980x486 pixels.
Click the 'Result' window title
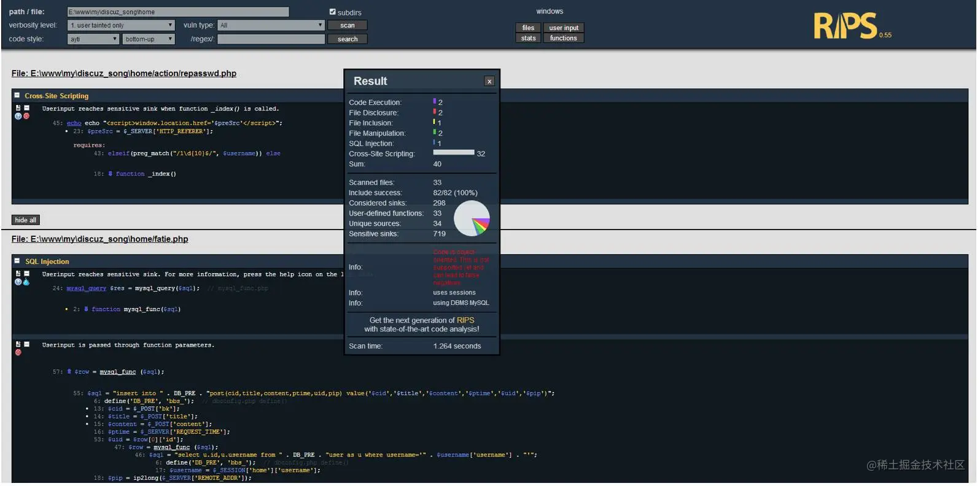point(370,81)
